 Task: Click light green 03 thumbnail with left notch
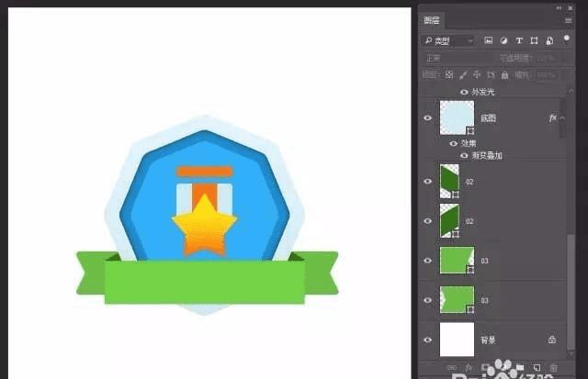[x=457, y=300]
